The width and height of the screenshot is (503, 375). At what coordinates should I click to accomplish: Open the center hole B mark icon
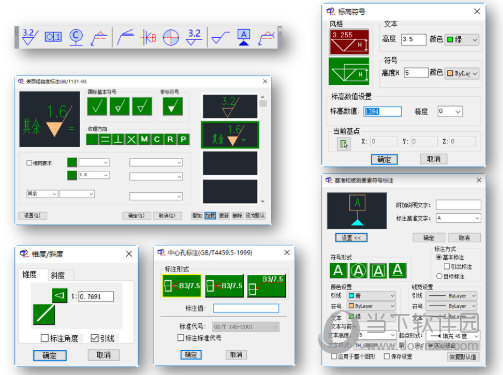pos(148,37)
